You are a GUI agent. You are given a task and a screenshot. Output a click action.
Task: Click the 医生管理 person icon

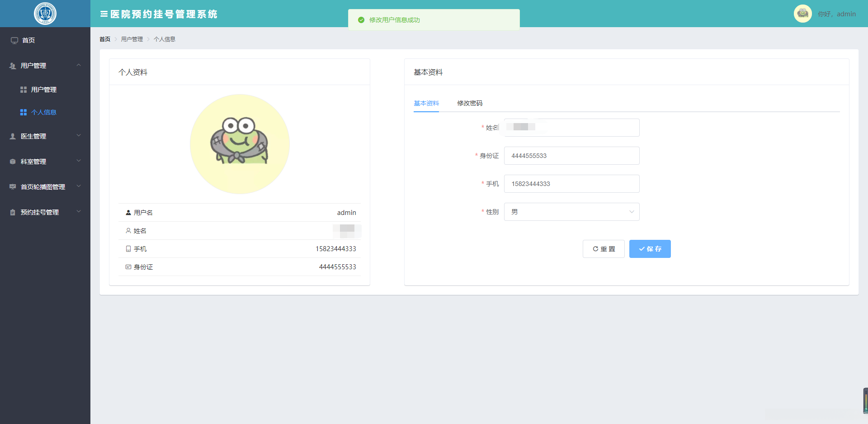coord(13,136)
